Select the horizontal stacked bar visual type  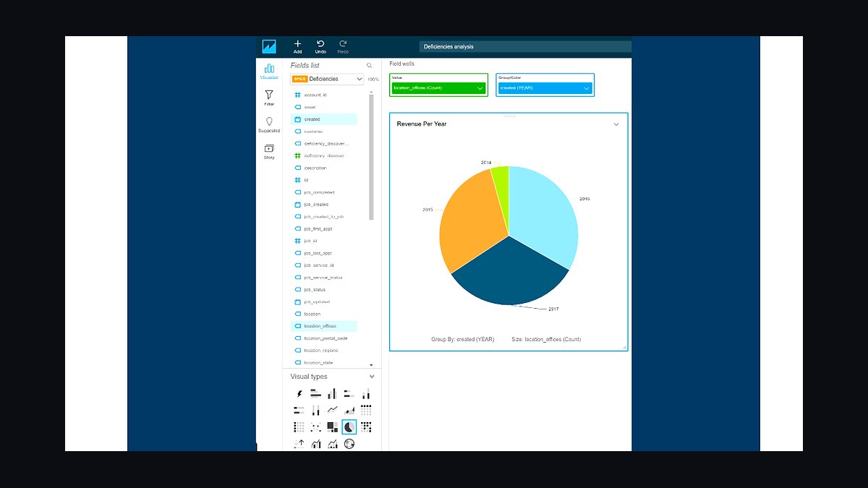click(349, 394)
